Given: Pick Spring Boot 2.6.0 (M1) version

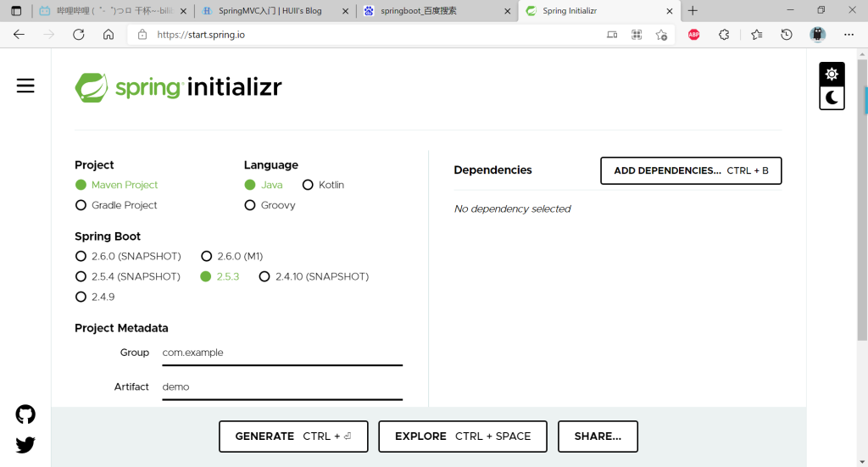Looking at the screenshot, I should tap(207, 256).
